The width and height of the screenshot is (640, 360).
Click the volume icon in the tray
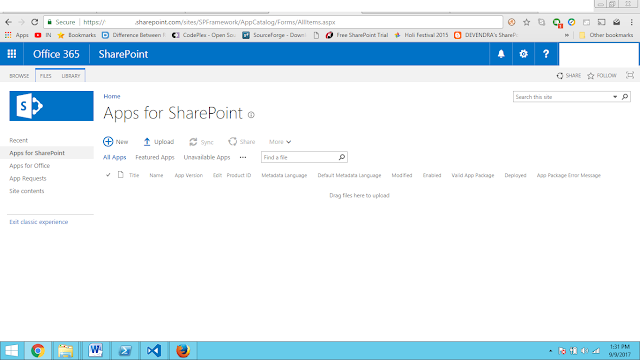tap(584, 351)
